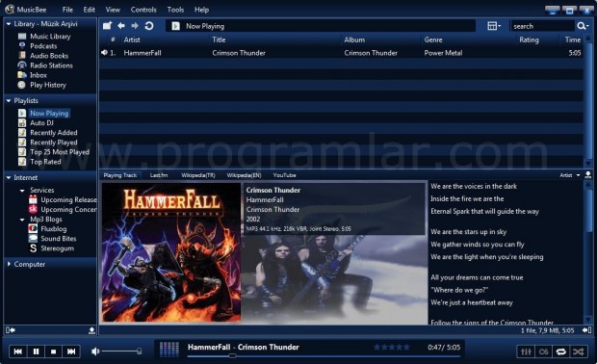Switch to the Wikipedia(TR) tab
The height and width of the screenshot is (364, 597).
tap(198, 175)
